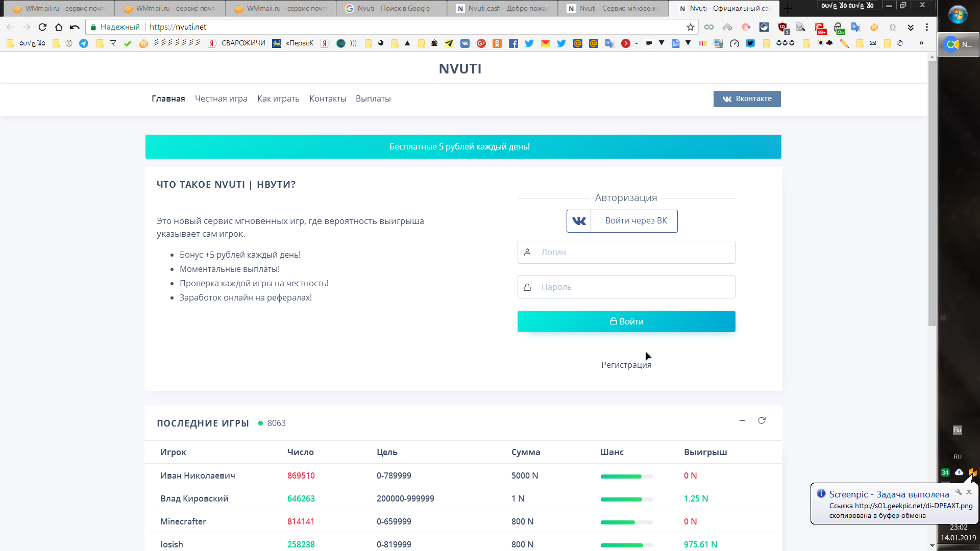Viewport: 980px width, 551px height.
Task: Open the Выплаты menu item
Action: 373,99
